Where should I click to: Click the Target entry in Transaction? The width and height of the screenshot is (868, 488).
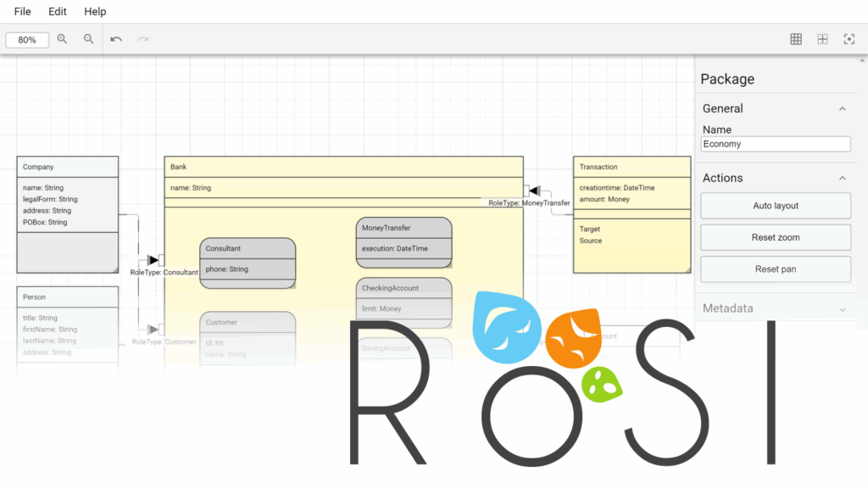pyautogui.click(x=590, y=229)
